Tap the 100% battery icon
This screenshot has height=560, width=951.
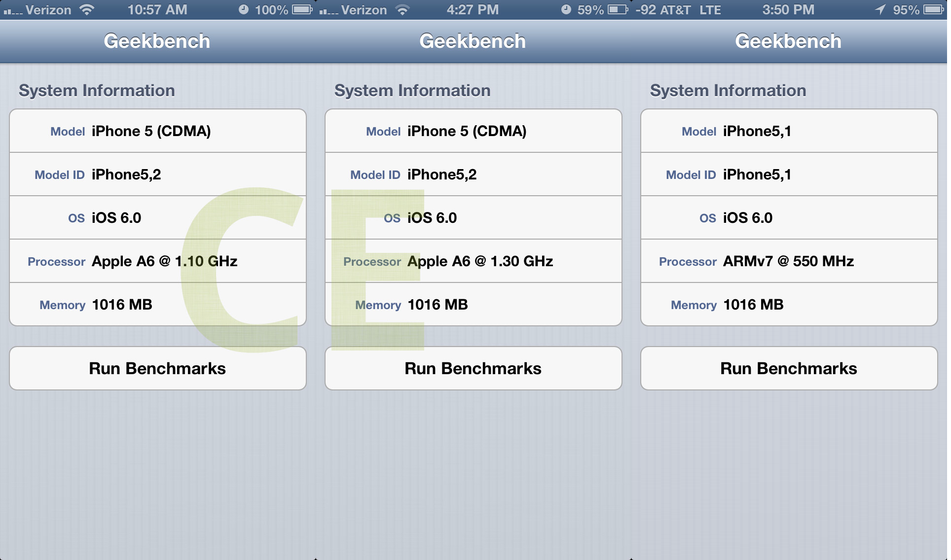[302, 10]
